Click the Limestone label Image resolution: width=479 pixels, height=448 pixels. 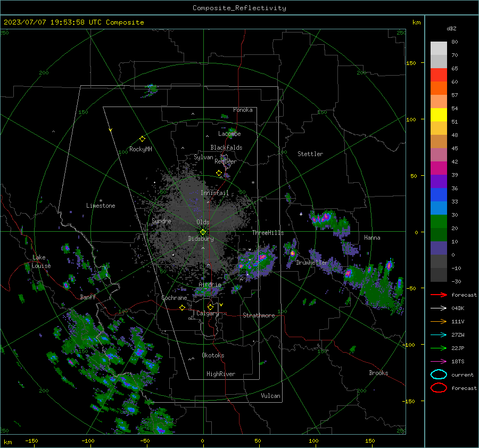pos(101,206)
